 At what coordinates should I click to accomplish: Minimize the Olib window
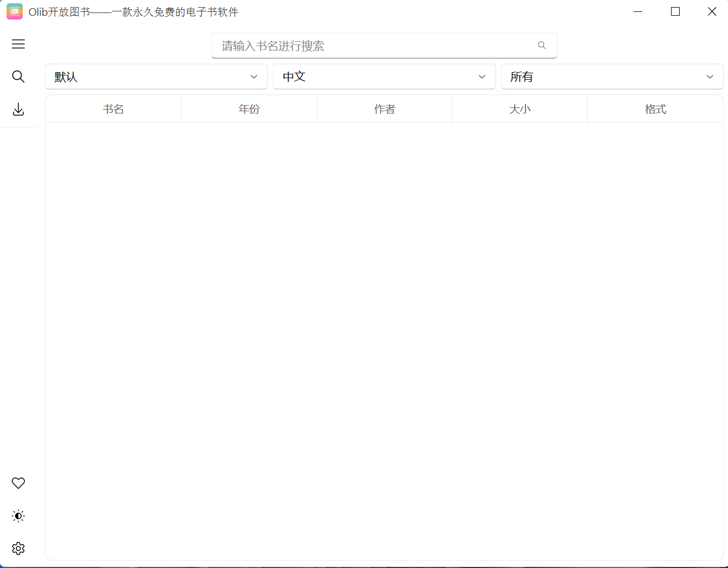[638, 11]
